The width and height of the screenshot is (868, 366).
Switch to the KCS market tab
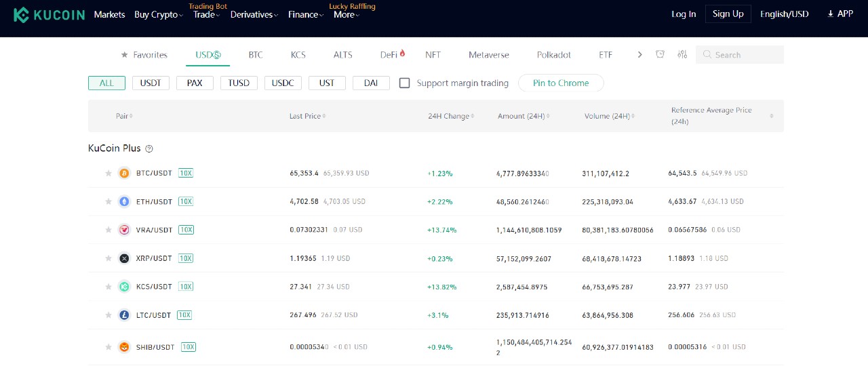298,55
